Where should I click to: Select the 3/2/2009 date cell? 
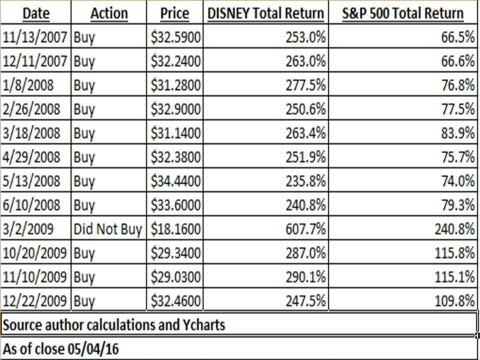[x=36, y=229]
